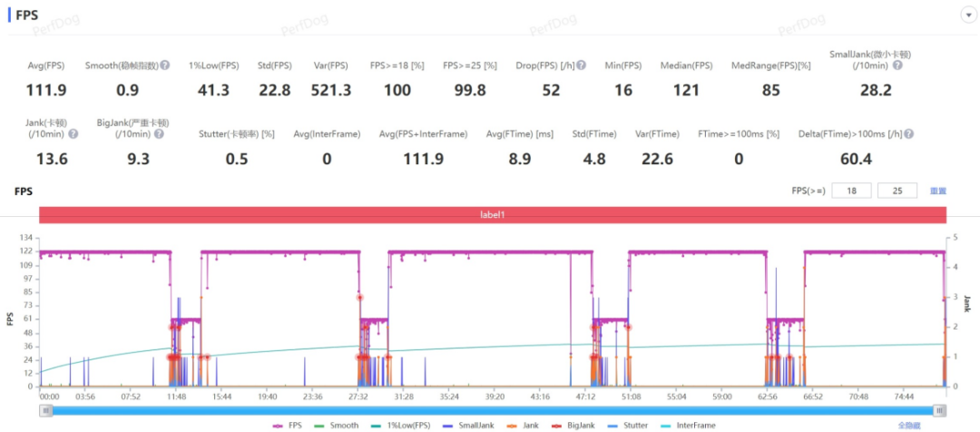Click the FPS(>=) field showing 25

coord(897,191)
